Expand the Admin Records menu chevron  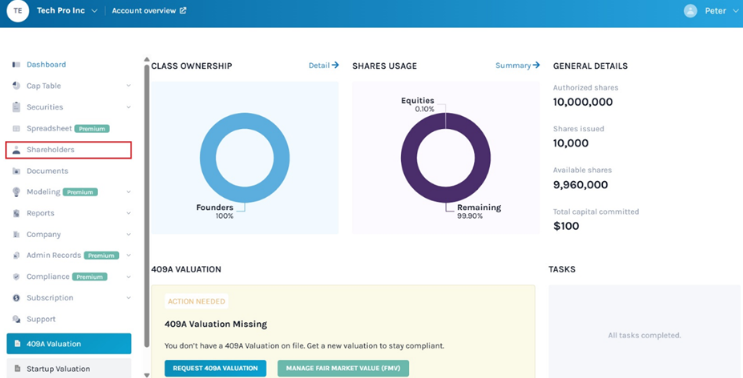click(x=128, y=255)
